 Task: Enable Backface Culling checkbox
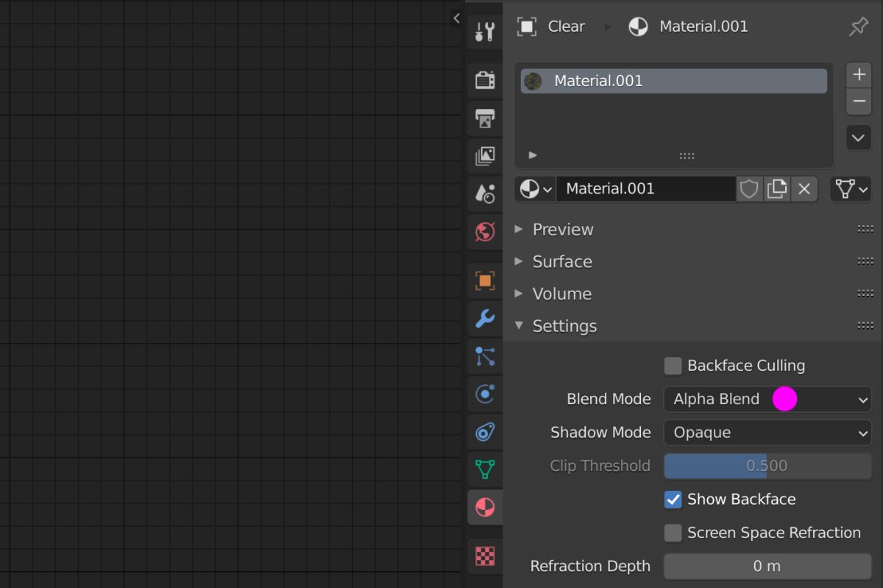tap(673, 366)
